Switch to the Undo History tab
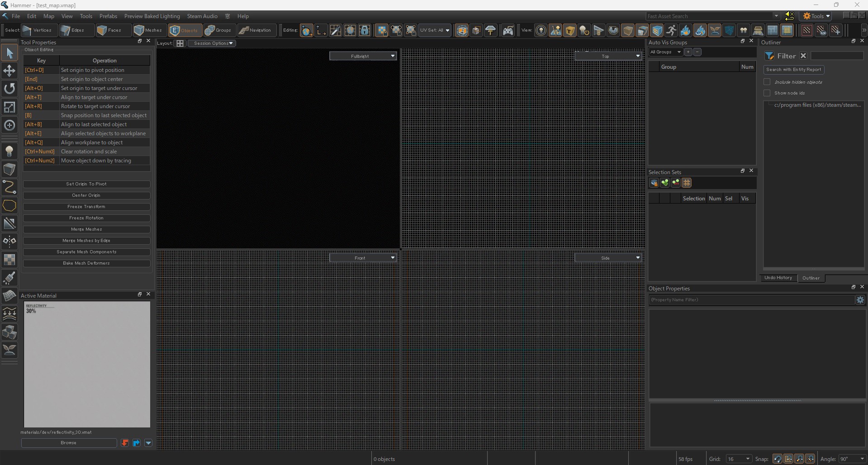The height and width of the screenshot is (465, 868). tap(778, 278)
